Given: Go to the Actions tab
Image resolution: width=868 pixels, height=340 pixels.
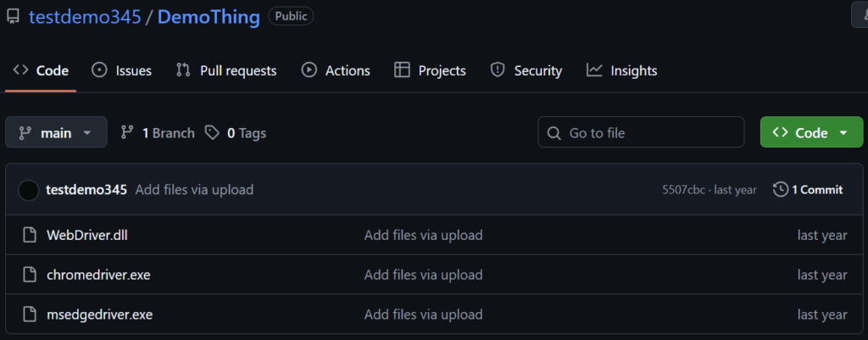Looking at the screenshot, I should [336, 70].
